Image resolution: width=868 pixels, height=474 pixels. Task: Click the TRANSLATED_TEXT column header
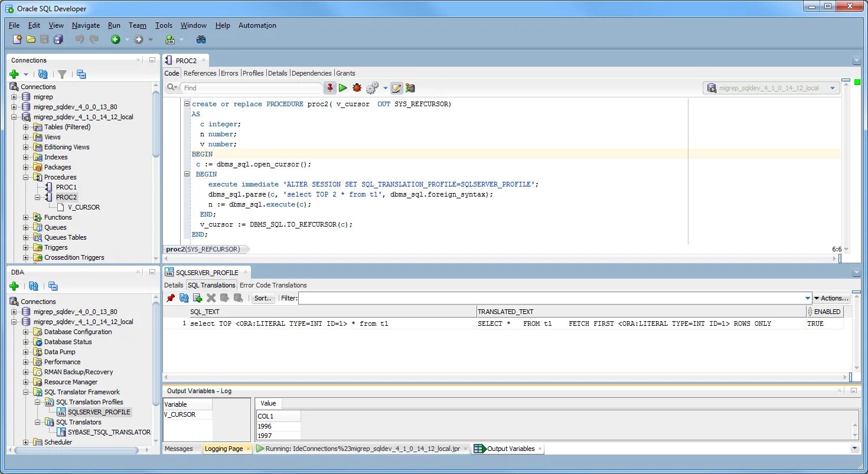641,311
